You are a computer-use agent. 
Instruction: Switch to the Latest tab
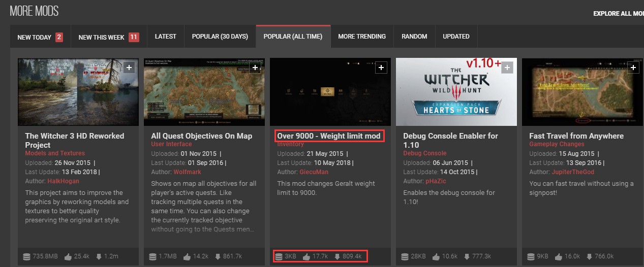(166, 37)
